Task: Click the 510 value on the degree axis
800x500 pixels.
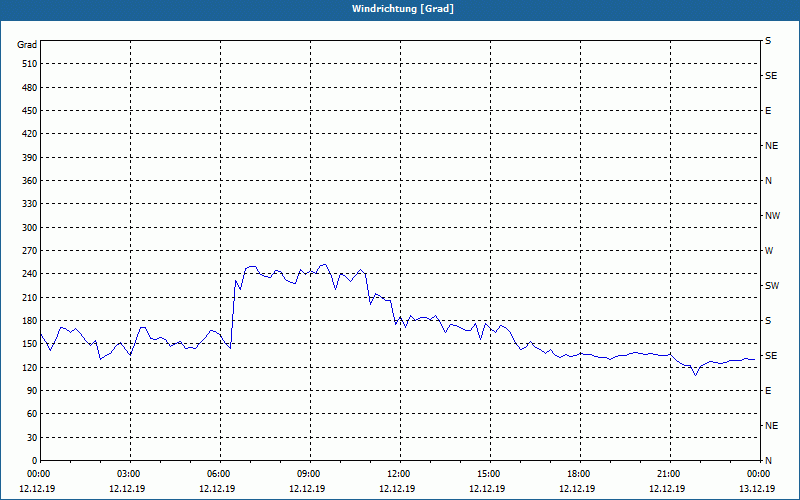Action: tap(30, 64)
